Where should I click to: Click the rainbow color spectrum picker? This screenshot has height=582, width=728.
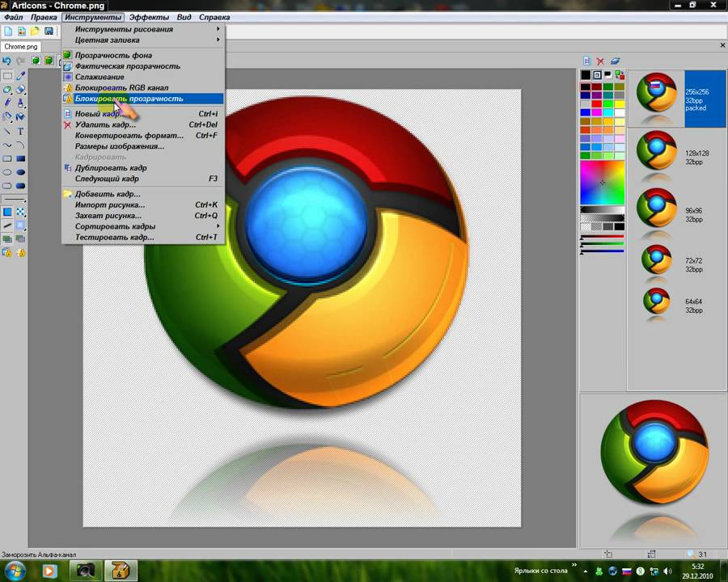click(602, 183)
